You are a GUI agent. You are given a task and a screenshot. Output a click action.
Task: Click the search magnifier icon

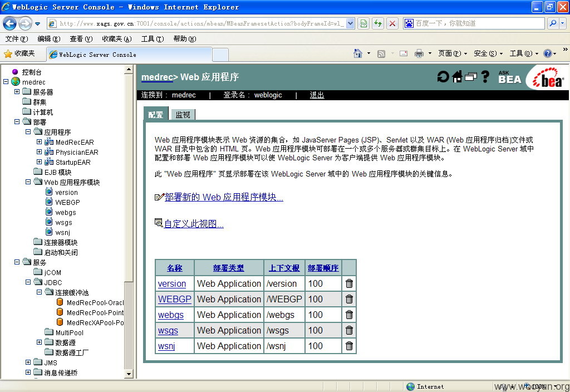553,23
